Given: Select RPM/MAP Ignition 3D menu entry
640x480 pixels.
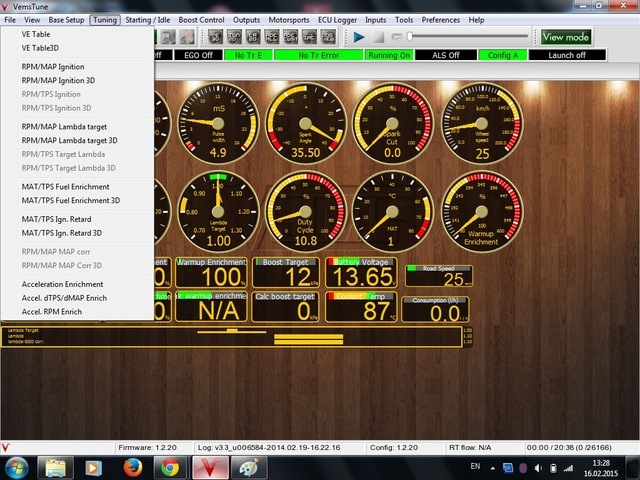Looking at the screenshot, I should pyautogui.click(x=78, y=80).
